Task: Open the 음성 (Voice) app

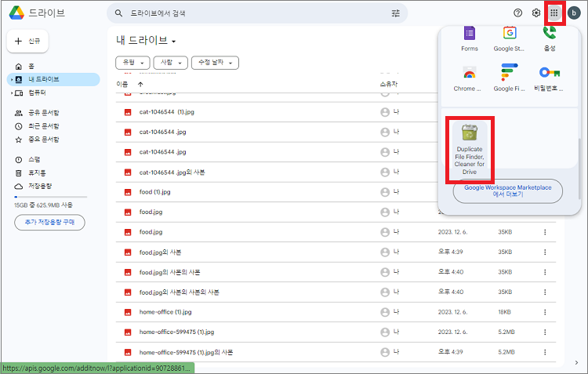Action: point(550,39)
